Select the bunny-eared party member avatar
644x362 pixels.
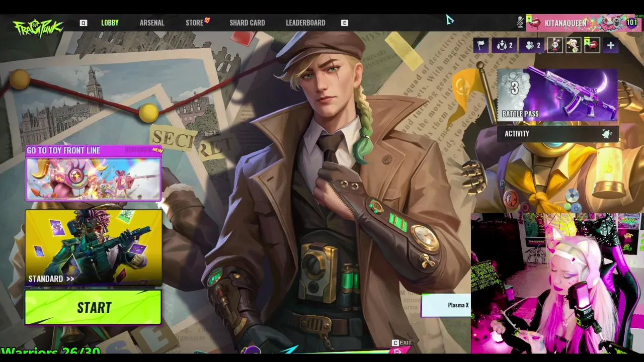click(x=555, y=45)
